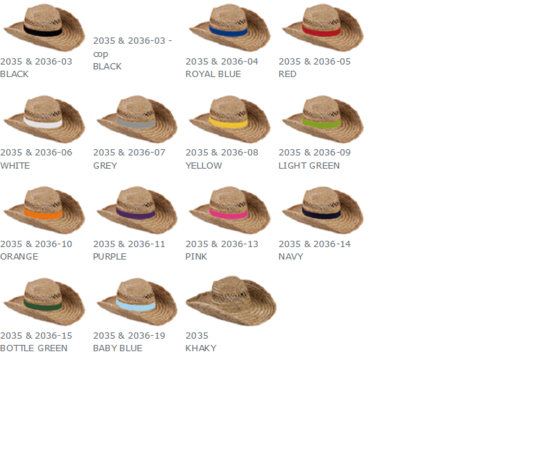The image size is (548, 465).
Task: Click the 2035 & 2036-04 ROYAL BLUE label
Action: [222, 68]
